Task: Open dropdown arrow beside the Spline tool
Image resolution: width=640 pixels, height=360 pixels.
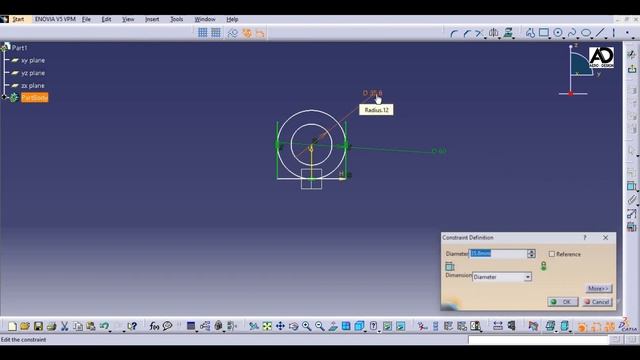Action: tap(578, 38)
